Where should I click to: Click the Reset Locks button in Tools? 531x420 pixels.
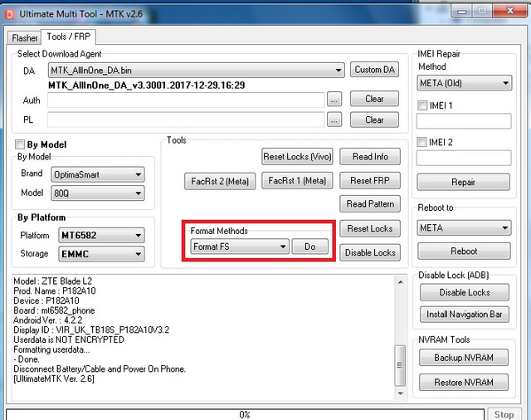click(x=370, y=228)
